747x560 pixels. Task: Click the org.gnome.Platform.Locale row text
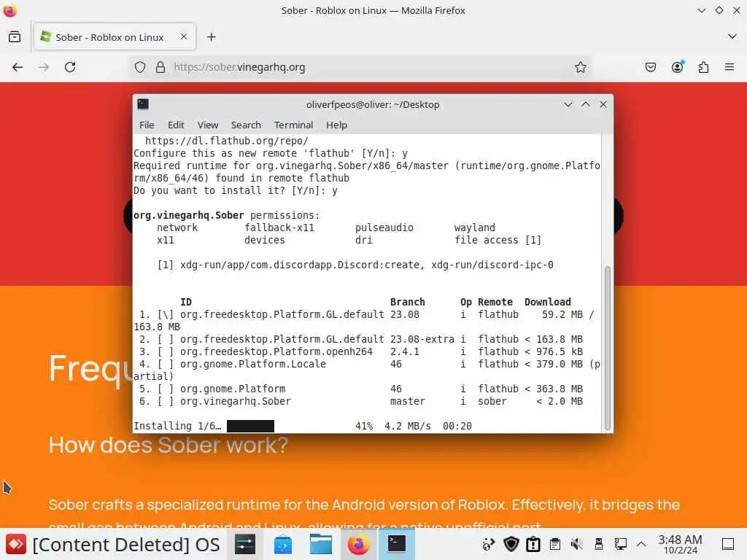tap(253, 365)
